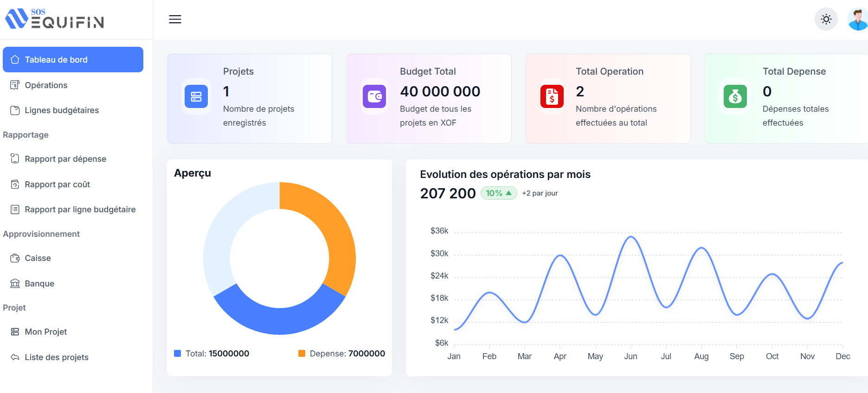Toggle the sidebar with the hamburger menu icon
The width and height of the screenshot is (868, 393).
pos(175,19)
